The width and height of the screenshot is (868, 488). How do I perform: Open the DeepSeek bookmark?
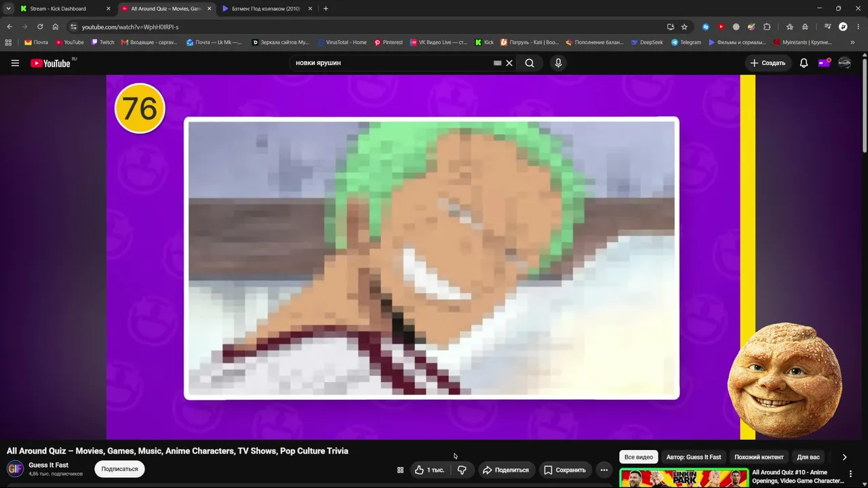[646, 42]
